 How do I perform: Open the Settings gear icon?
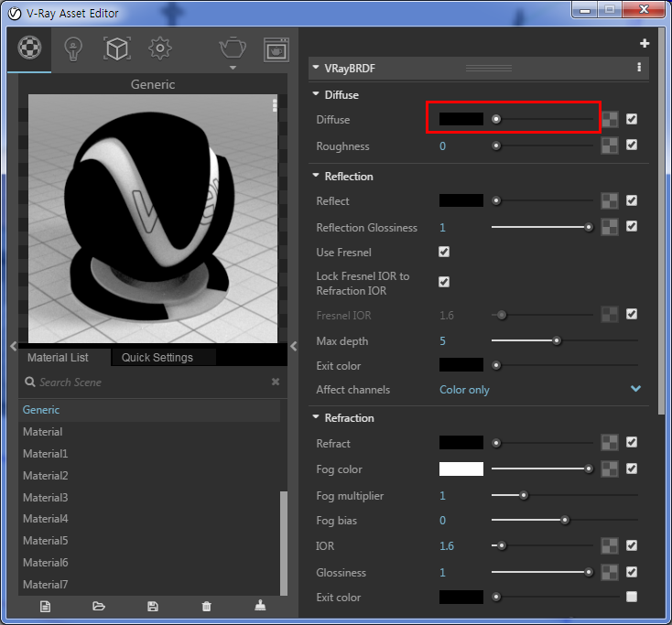[160, 48]
